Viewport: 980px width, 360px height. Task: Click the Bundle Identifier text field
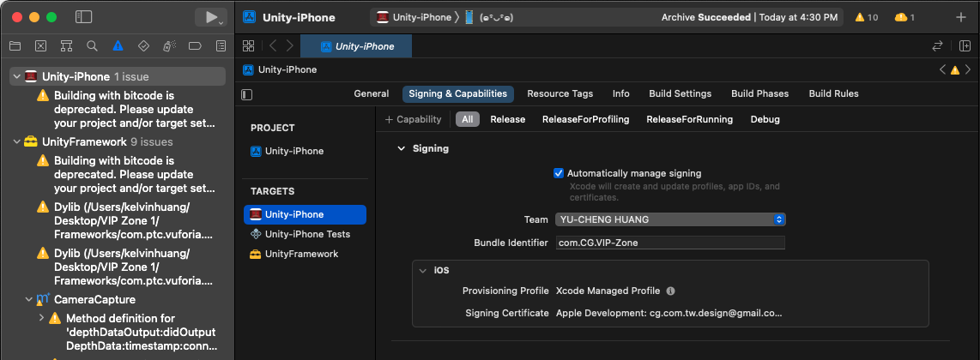point(670,243)
